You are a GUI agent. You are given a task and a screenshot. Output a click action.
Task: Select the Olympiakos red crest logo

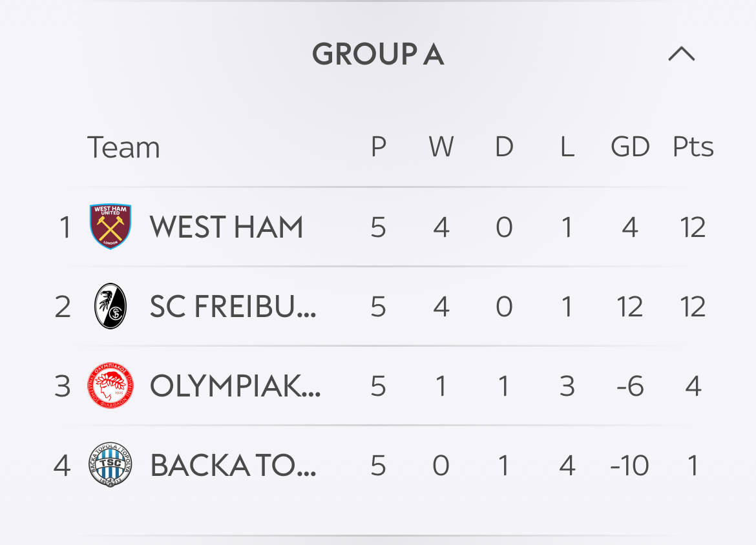(110, 386)
